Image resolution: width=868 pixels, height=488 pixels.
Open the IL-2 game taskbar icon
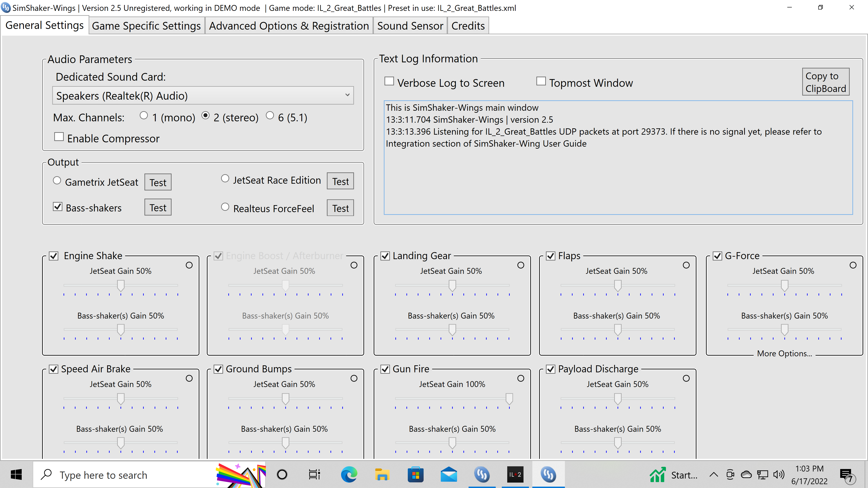point(515,474)
